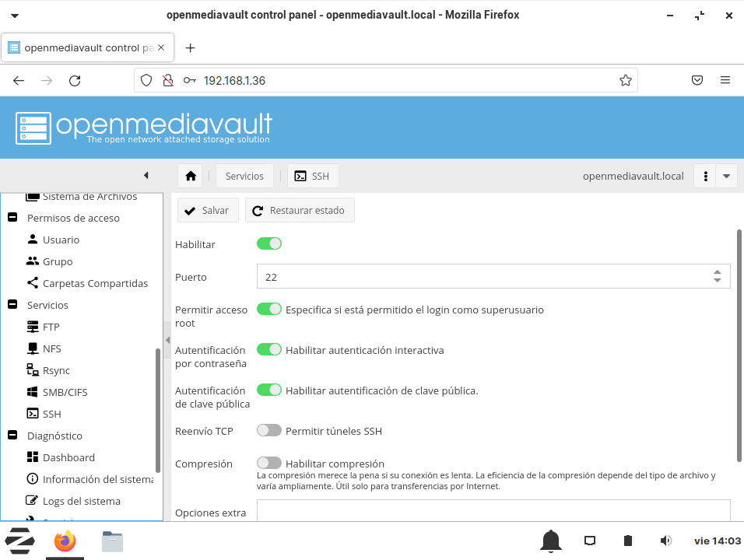
Task: Collapse the Servicios tree section
Action: click(12, 305)
